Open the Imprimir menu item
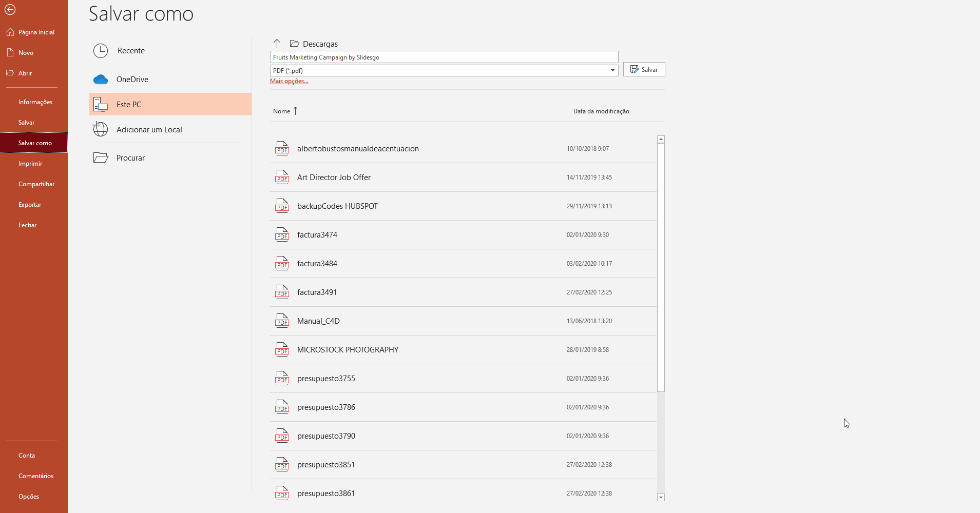980x513 pixels. pyautogui.click(x=33, y=164)
